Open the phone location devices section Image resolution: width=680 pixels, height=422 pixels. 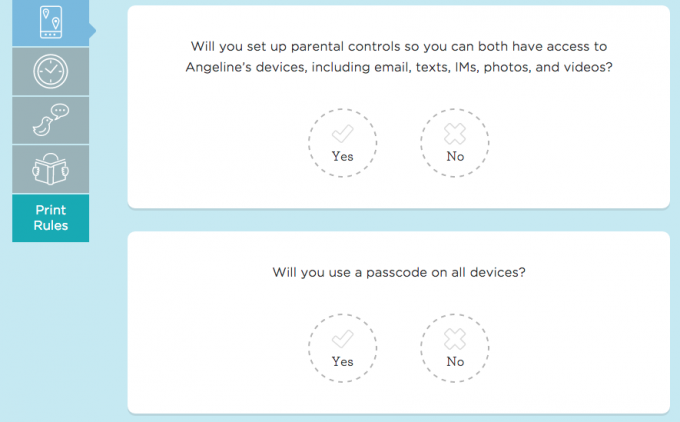click(51, 23)
